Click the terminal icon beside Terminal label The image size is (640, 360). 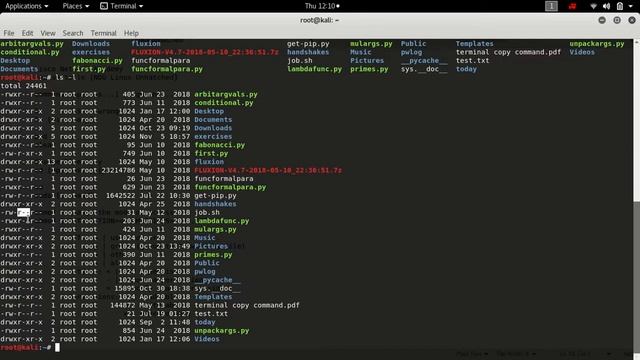104,6
